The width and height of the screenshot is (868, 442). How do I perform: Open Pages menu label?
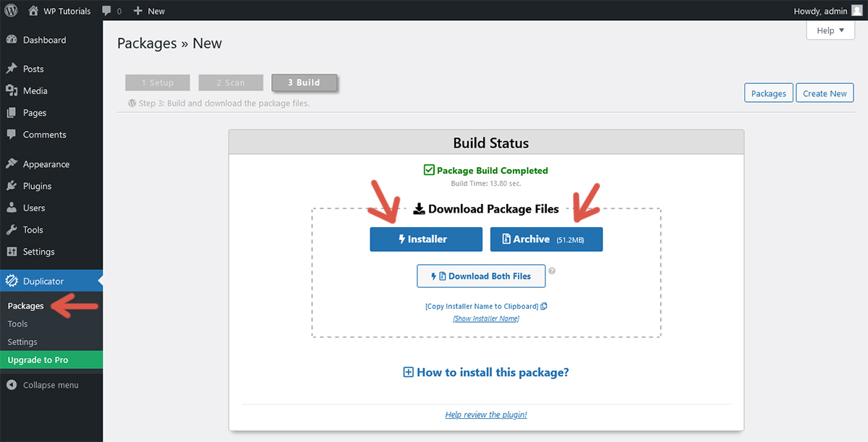point(35,113)
